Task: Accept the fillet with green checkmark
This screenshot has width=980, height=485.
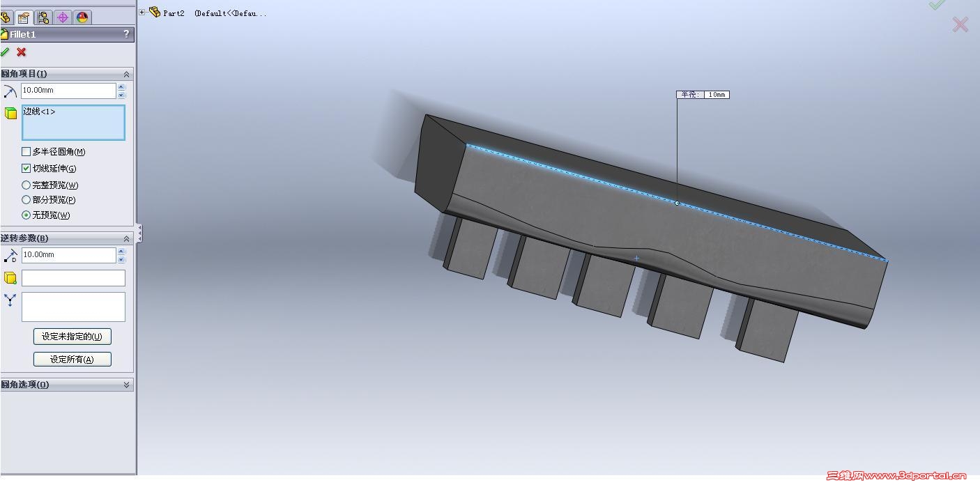Action: click(x=5, y=52)
